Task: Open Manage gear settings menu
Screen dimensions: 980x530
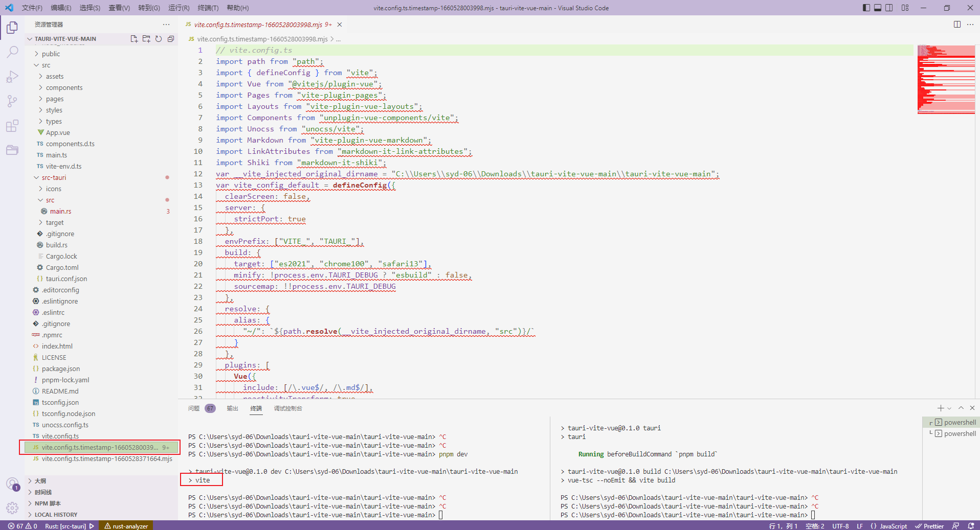Action: [x=12, y=508]
